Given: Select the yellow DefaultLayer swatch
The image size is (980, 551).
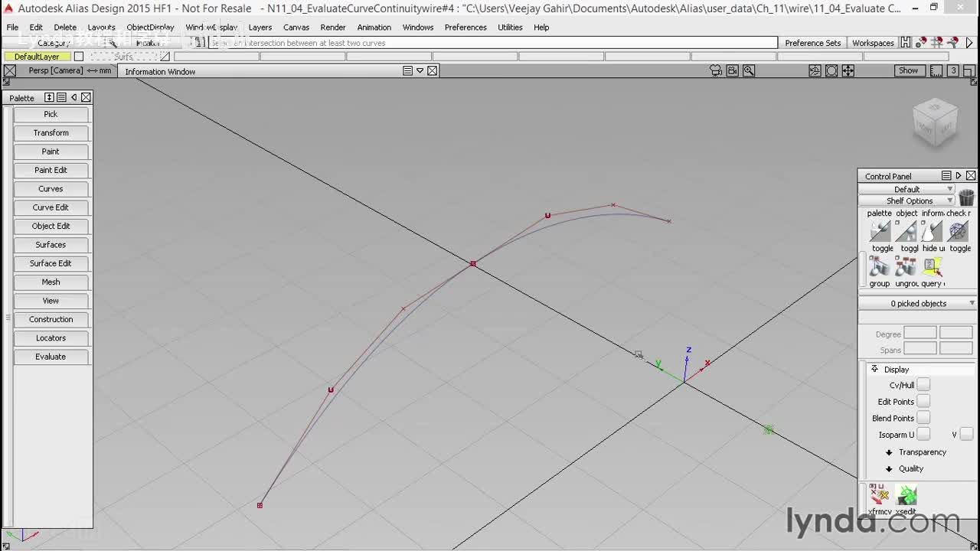Looking at the screenshot, I should pyautogui.click(x=37, y=57).
